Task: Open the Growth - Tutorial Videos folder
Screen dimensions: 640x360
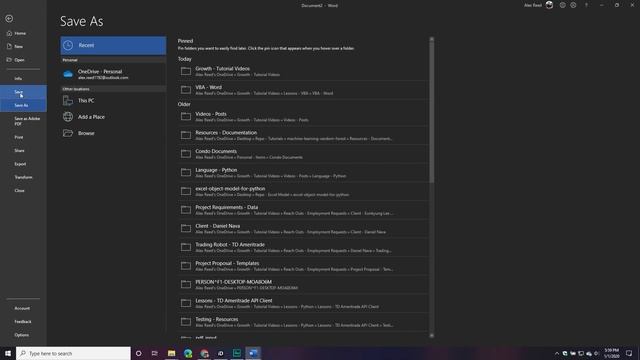Action: tap(303, 71)
